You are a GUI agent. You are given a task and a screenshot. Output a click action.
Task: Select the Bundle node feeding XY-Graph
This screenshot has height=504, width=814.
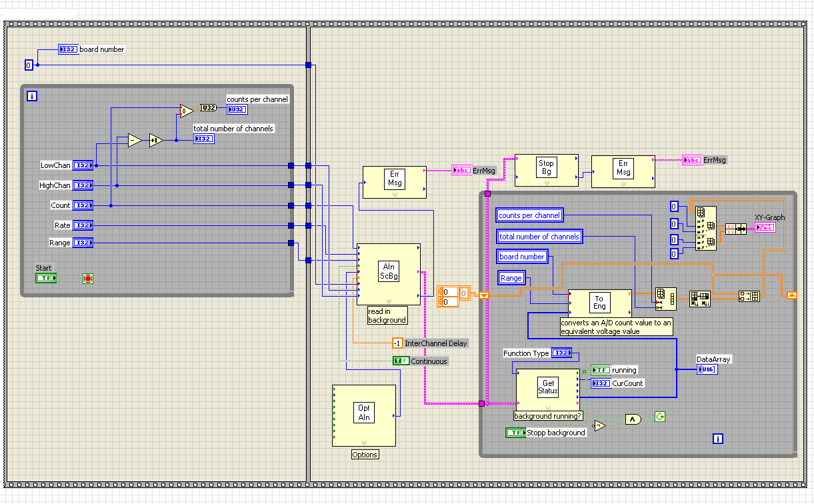click(736, 228)
